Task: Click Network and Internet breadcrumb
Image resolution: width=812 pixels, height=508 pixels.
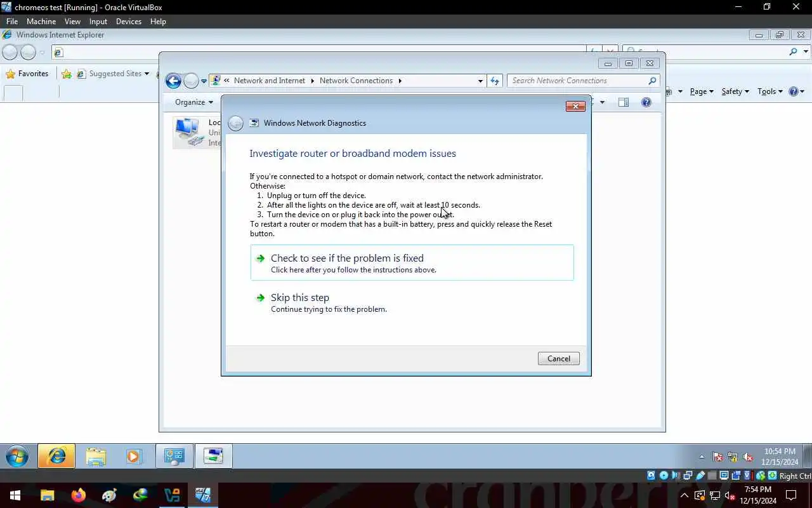Action: [269, 81]
